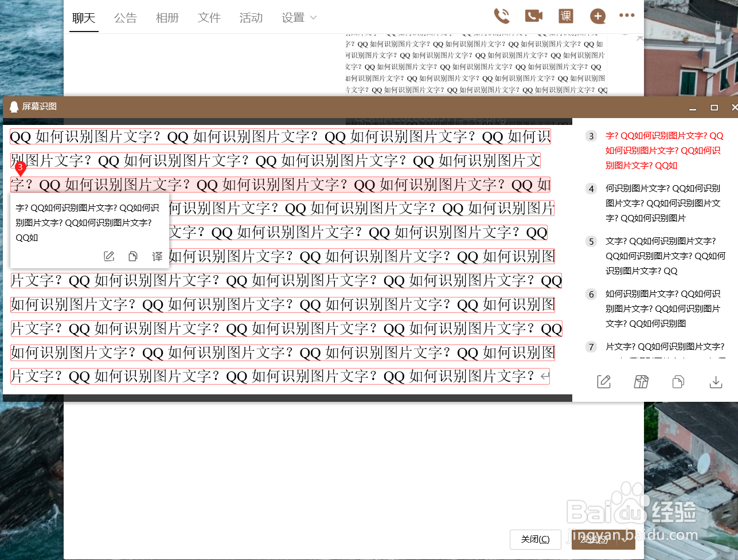Copy recognized text from the popup
The height and width of the screenshot is (560, 738).
coord(132,256)
